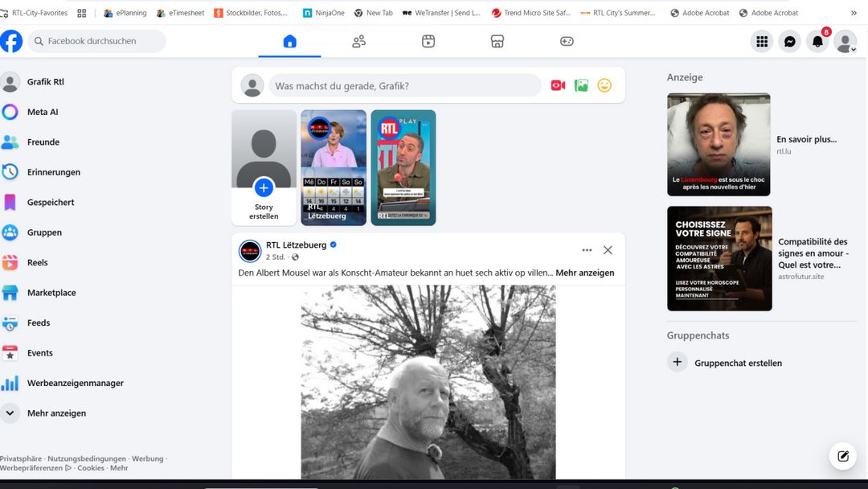Open notifications bell with 8 badge

(817, 42)
